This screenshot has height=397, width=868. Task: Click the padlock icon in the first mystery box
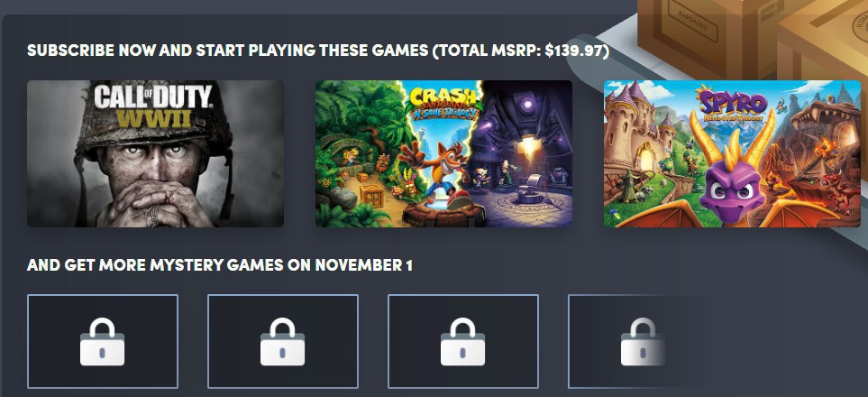[x=103, y=342]
